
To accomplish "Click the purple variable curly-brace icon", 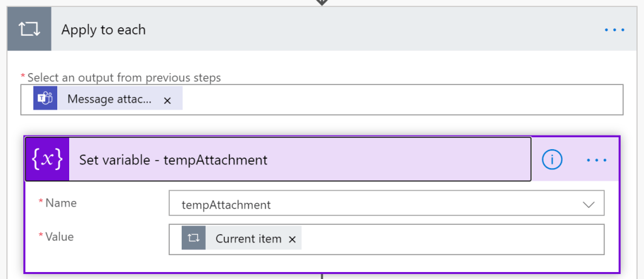I will pos(48,160).
